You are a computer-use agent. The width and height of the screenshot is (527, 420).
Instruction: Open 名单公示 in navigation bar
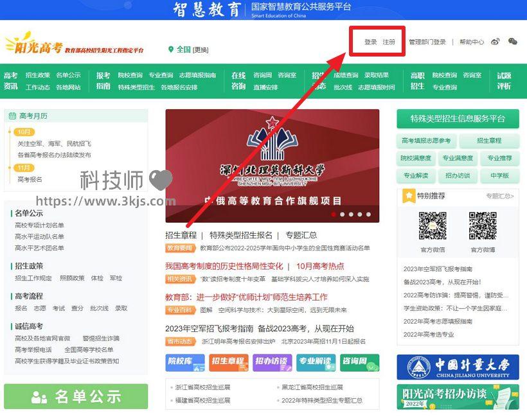click(x=68, y=75)
